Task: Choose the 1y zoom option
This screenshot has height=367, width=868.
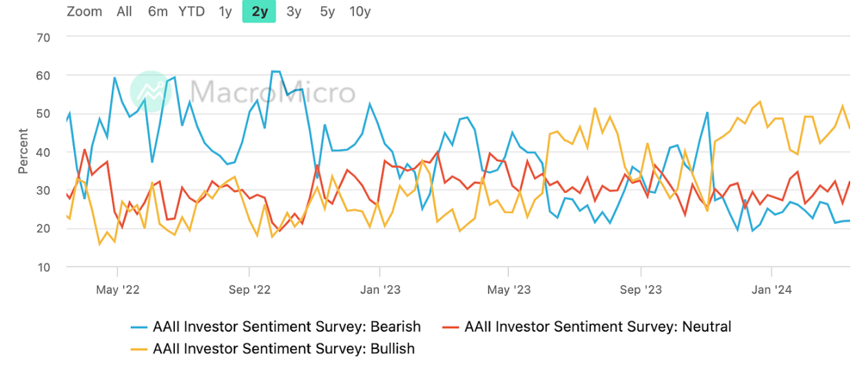Action: pos(225,11)
